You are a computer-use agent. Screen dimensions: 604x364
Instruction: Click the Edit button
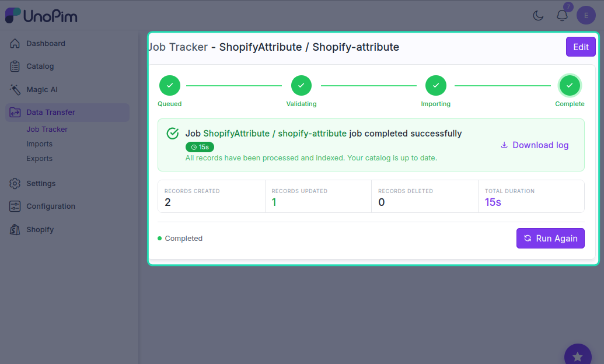coord(581,47)
